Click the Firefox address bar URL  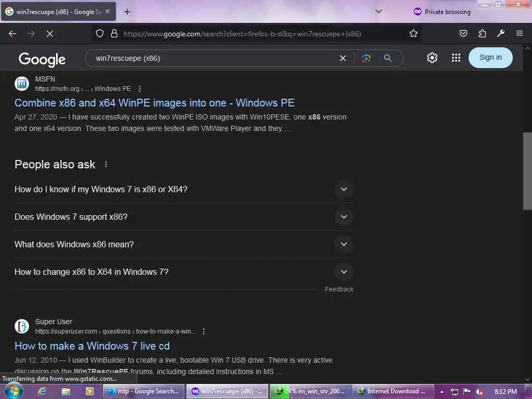tap(242, 34)
